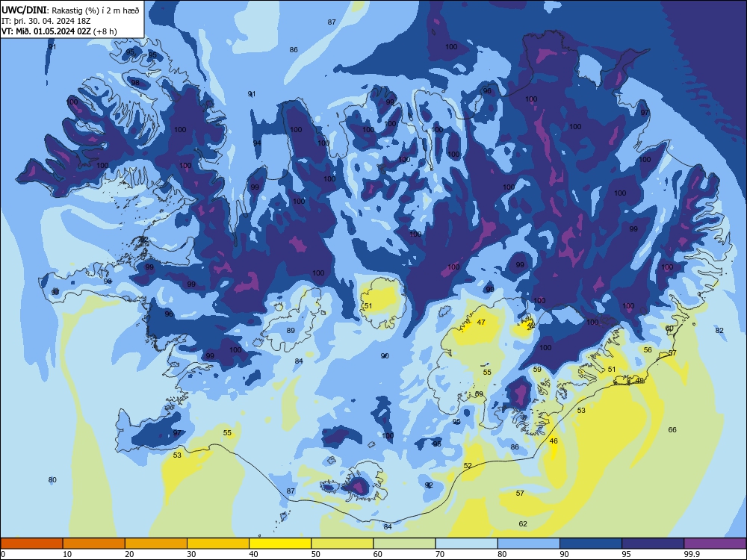Click the '66' humidity value over the sea
Viewport: 747px width, 560px height.
[x=672, y=429]
